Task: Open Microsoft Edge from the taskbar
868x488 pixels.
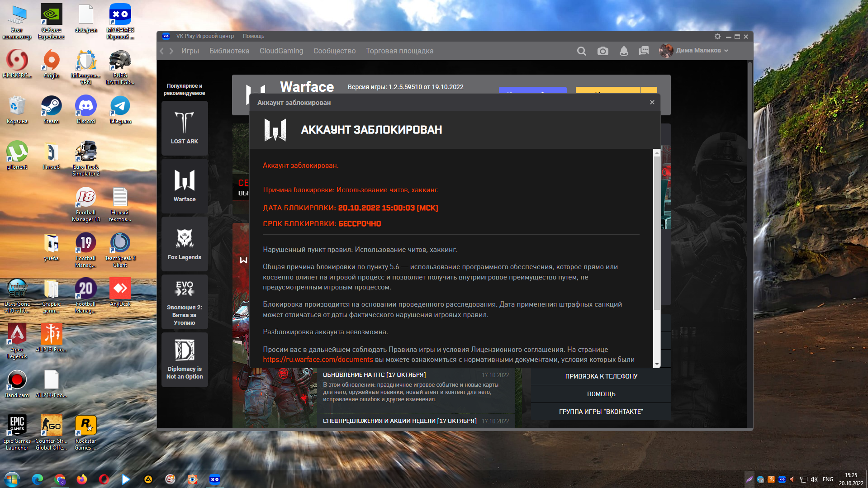Action: 38,479
